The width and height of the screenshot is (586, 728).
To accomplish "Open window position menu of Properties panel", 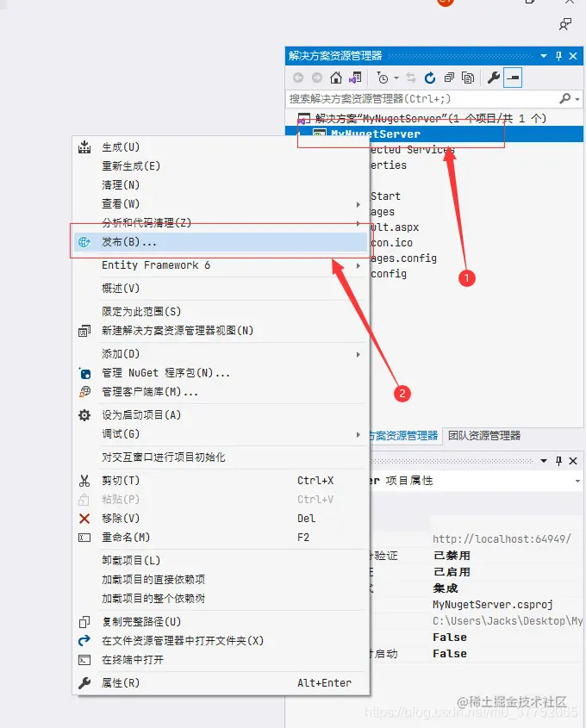I will [x=544, y=461].
